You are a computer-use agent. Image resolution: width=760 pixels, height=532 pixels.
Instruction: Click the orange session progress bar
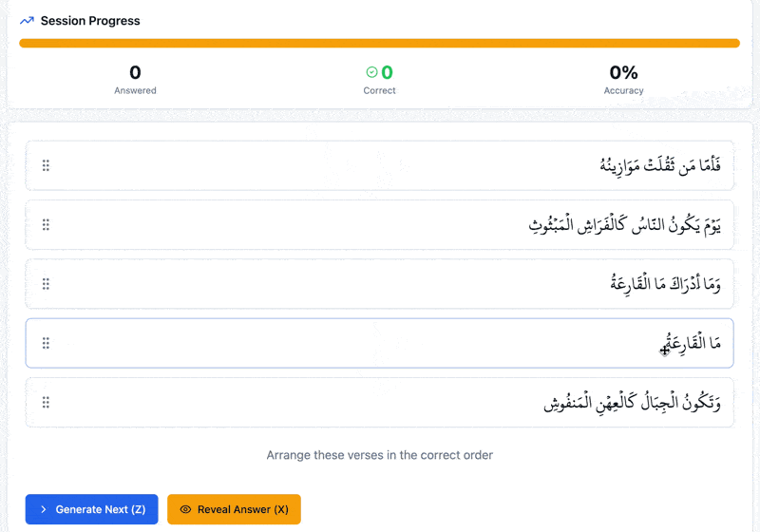pyautogui.click(x=379, y=43)
